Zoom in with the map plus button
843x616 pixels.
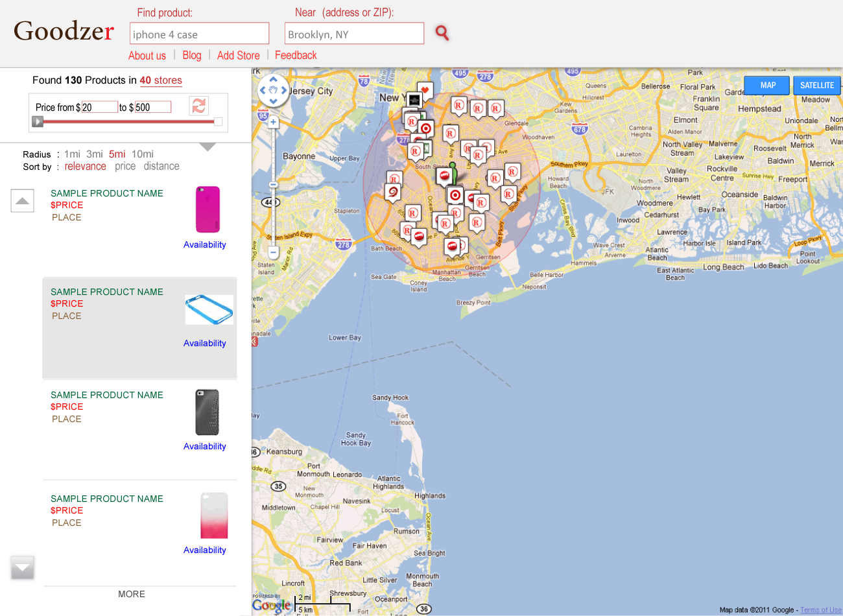273,122
